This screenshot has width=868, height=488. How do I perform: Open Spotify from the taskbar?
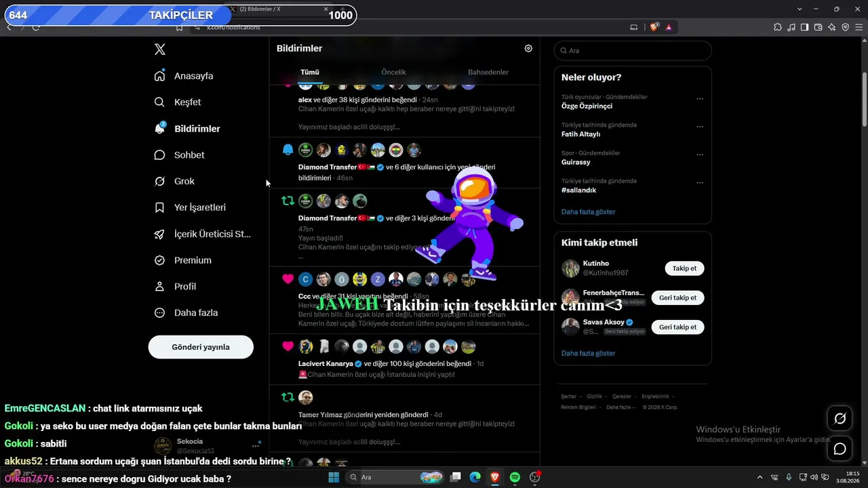(515, 477)
